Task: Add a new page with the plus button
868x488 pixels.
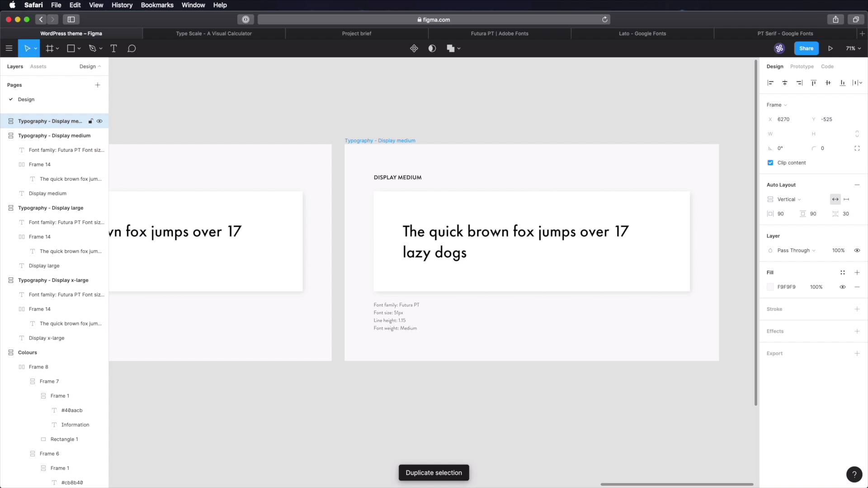Action: pos(98,84)
